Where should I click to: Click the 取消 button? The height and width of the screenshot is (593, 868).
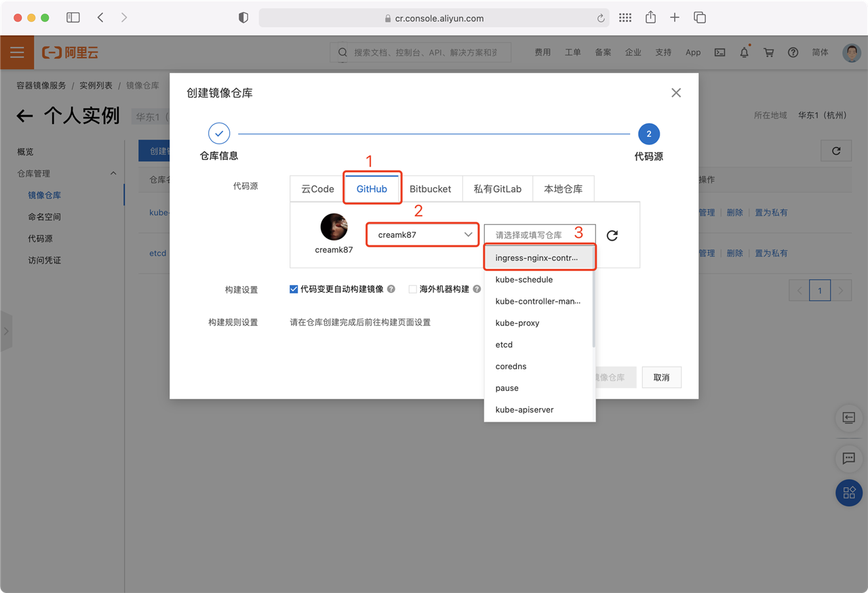[661, 377]
